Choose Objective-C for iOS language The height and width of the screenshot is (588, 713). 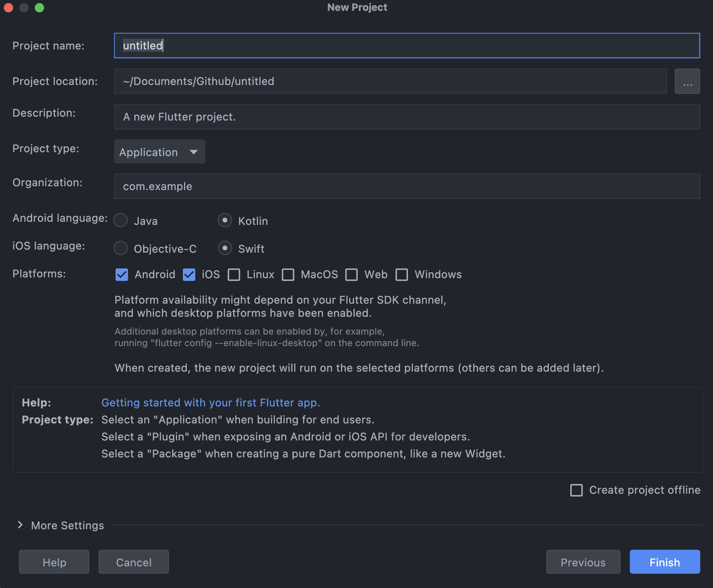click(121, 248)
